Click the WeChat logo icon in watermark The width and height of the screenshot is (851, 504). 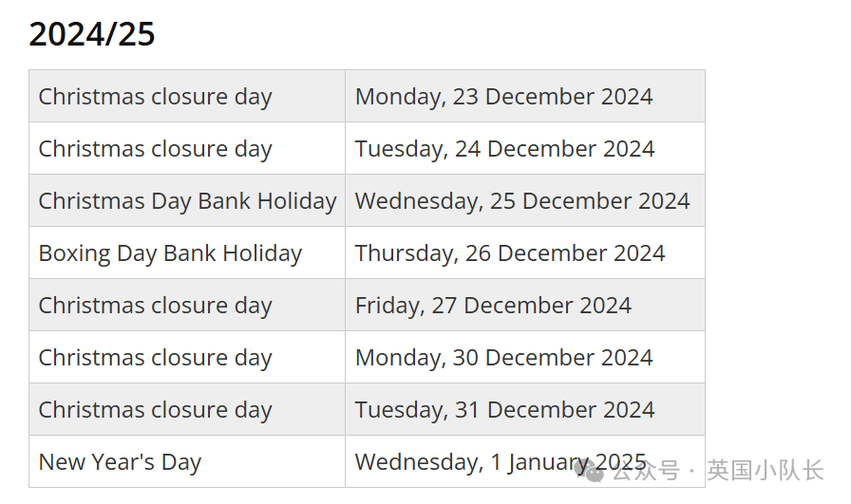(591, 471)
